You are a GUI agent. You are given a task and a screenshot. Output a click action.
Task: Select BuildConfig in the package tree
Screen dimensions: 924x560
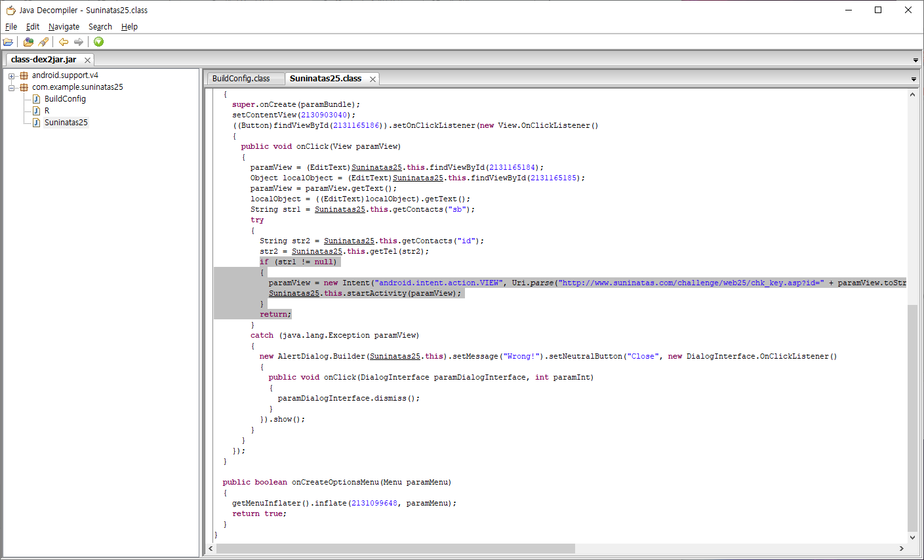(x=65, y=99)
